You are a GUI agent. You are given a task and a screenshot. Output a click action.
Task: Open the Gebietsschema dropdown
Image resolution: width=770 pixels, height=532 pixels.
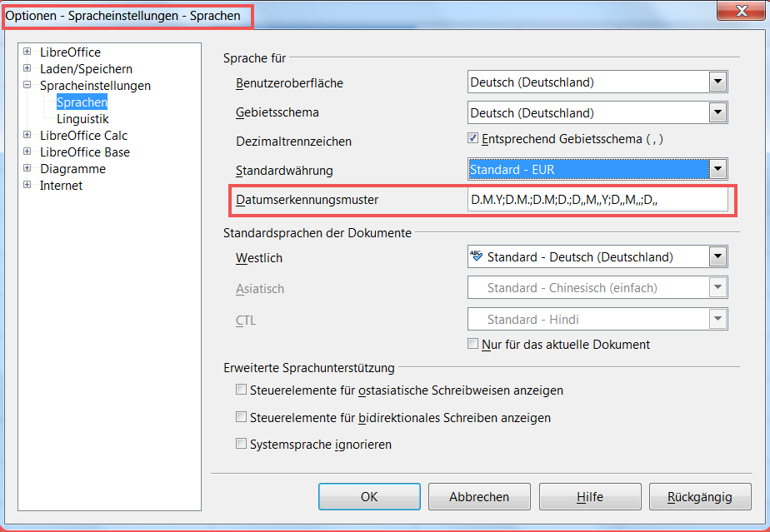717,112
